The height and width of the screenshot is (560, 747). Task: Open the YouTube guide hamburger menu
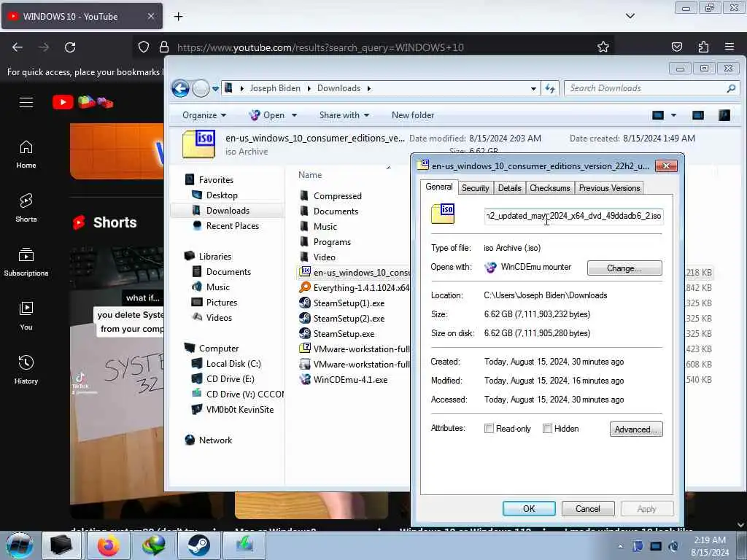tap(26, 102)
